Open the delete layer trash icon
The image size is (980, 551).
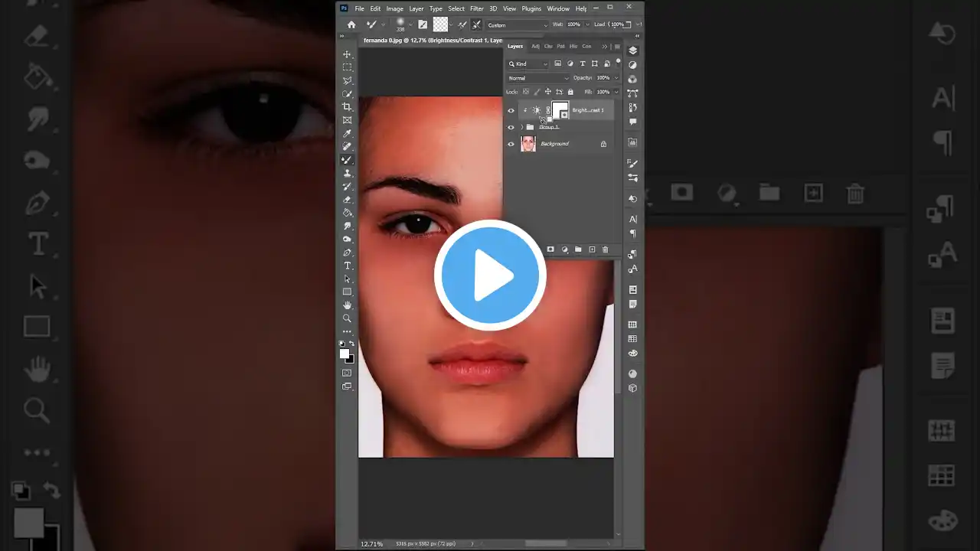[x=605, y=249]
